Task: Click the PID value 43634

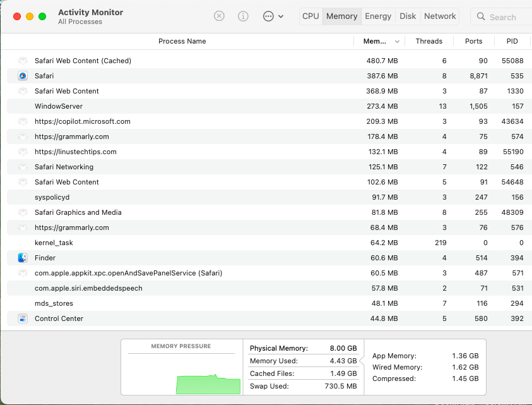Action: pyautogui.click(x=512, y=121)
